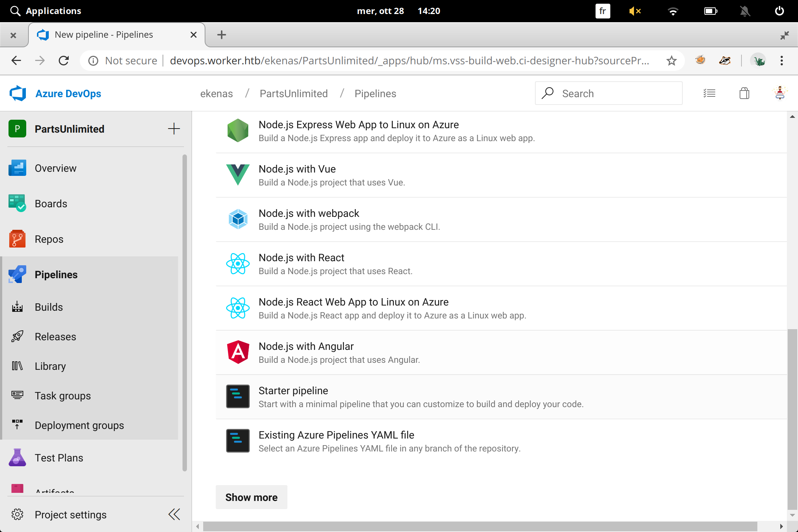
Task: Open the Library sidebar icon
Action: [17, 366]
